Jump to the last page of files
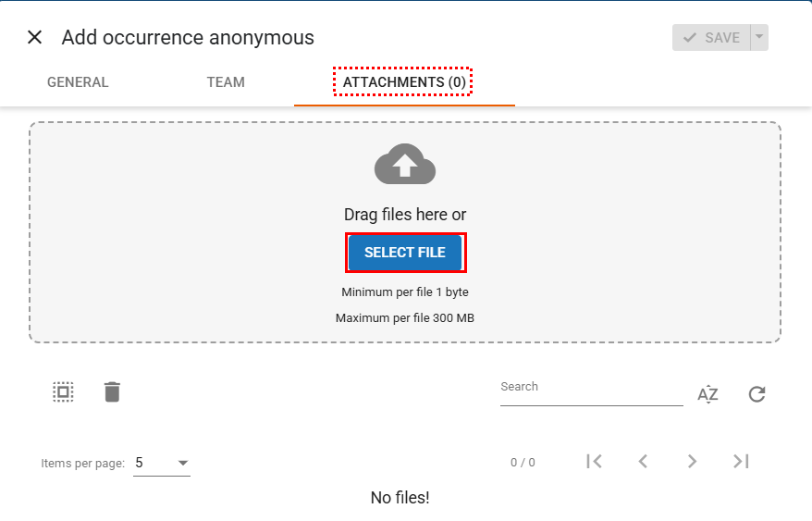Screen dimensions: 812x521 (741, 461)
